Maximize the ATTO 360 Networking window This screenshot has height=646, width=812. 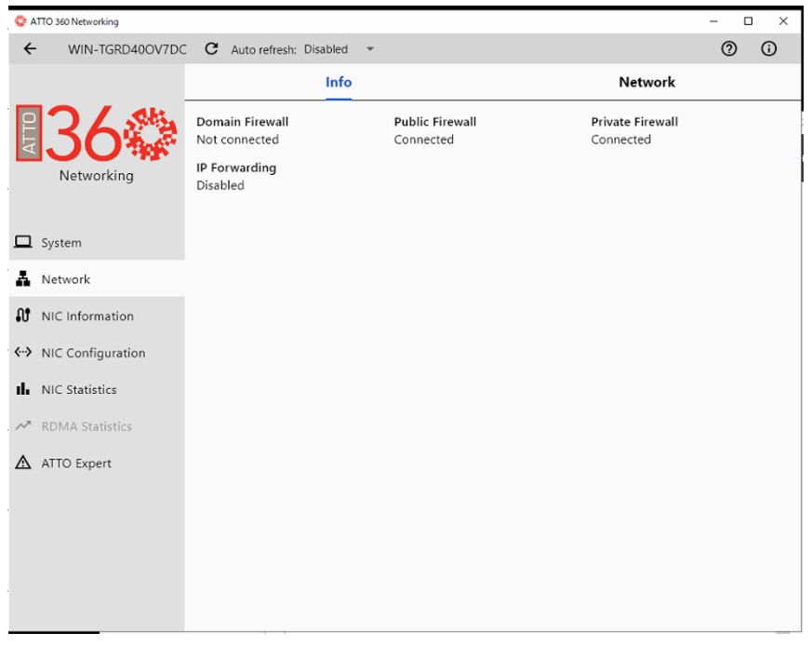748,21
